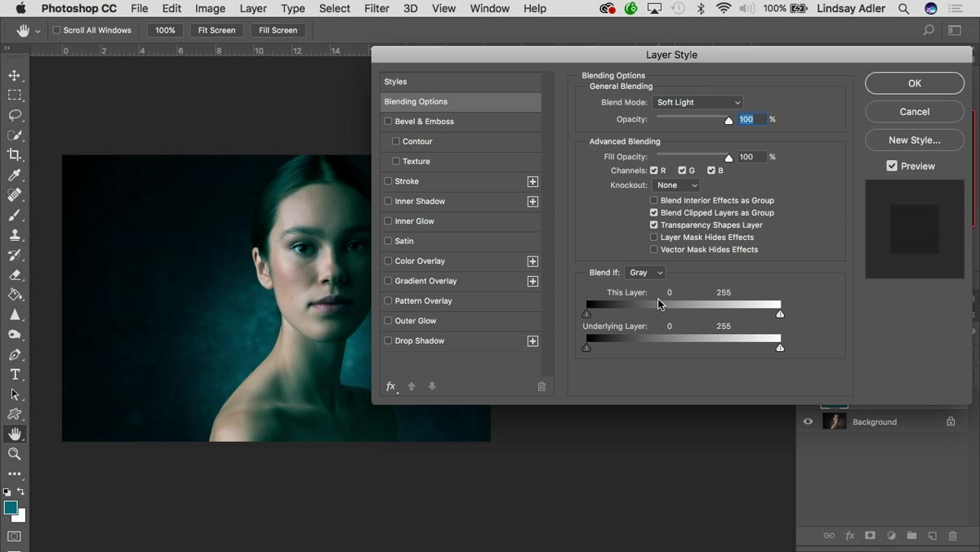Open the Styles section
The height and width of the screenshot is (552, 980).
(x=461, y=82)
